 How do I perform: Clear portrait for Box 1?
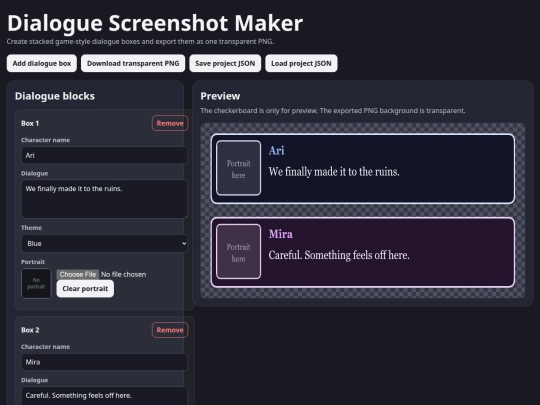tap(85, 289)
